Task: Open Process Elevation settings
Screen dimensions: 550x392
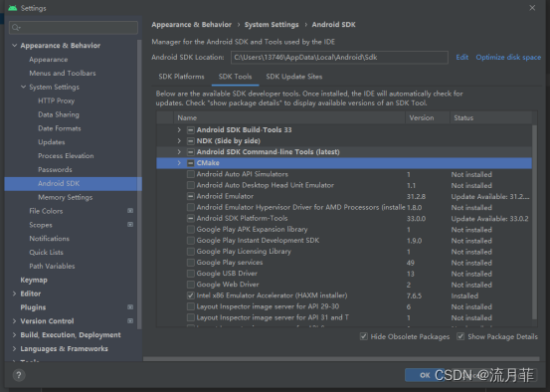Action: [x=66, y=156]
